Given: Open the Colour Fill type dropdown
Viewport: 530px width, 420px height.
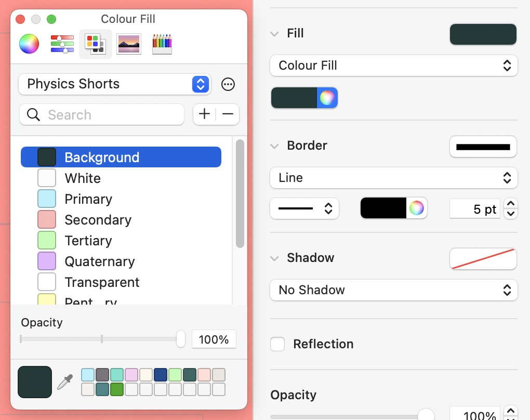Looking at the screenshot, I should 393,65.
